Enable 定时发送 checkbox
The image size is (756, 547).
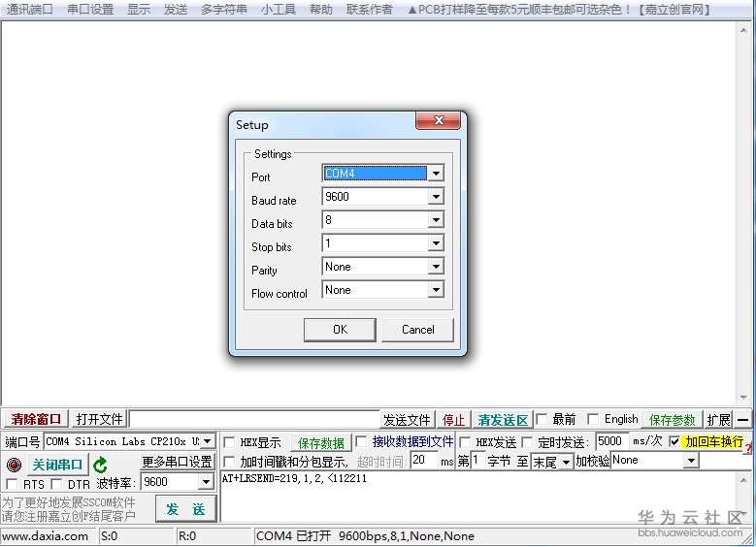[x=527, y=442]
